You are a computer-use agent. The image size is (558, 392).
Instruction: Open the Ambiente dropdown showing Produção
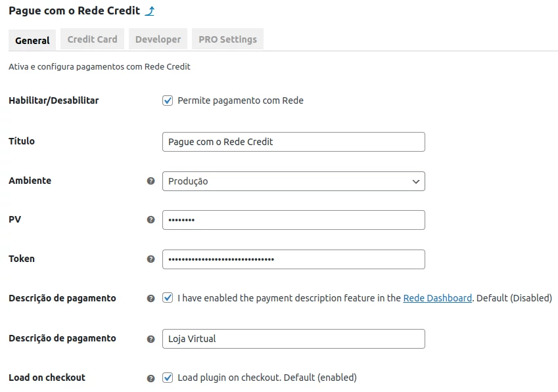tap(293, 181)
